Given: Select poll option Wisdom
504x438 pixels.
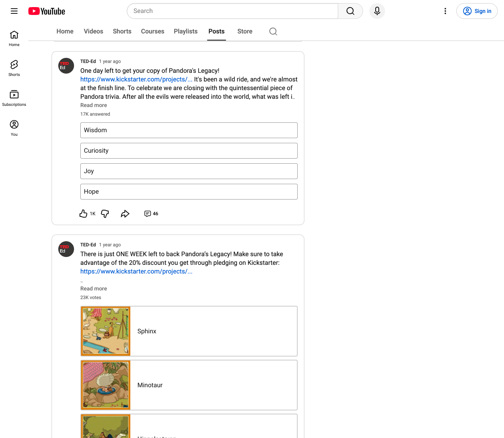Looking at the screenshot, I should click(189, 130).
